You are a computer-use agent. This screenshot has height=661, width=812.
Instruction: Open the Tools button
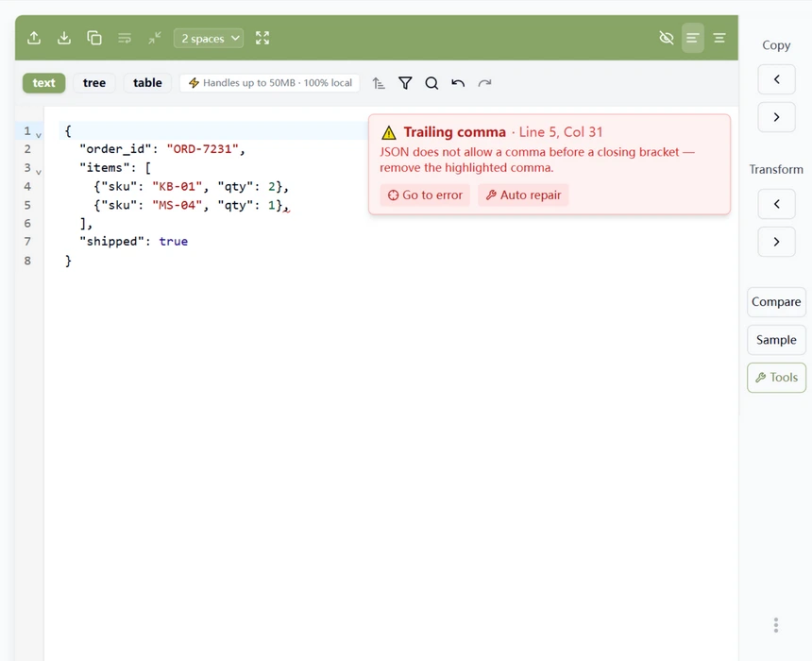pos(776,378)
